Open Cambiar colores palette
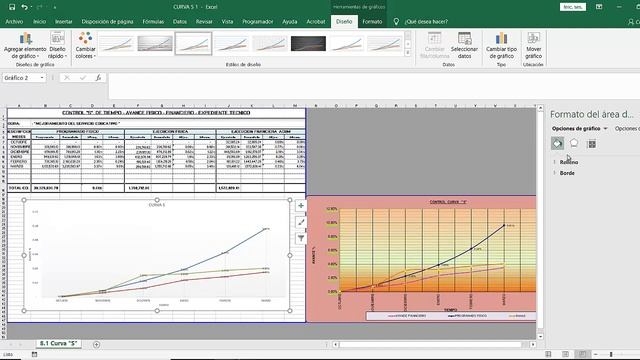The image size is (640, 360). pyautogui.click(x=85, y=45)
